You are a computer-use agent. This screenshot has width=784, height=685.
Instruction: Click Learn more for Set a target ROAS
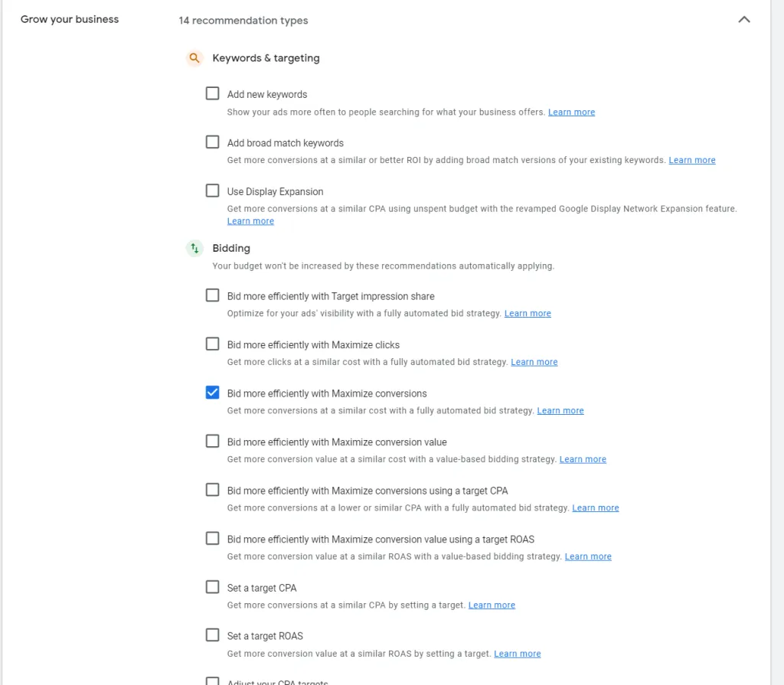[x=517, y=654]
